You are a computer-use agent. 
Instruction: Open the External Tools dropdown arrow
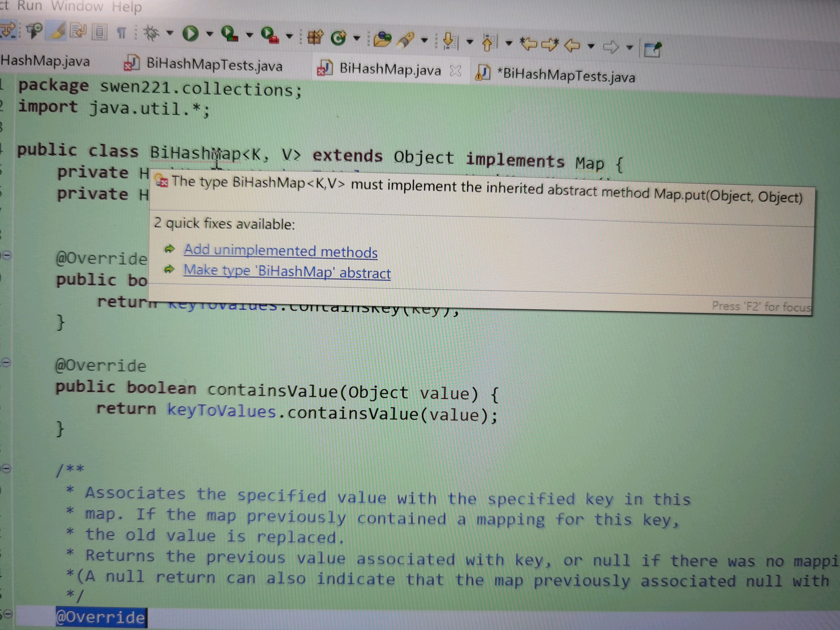coord(289,37)
